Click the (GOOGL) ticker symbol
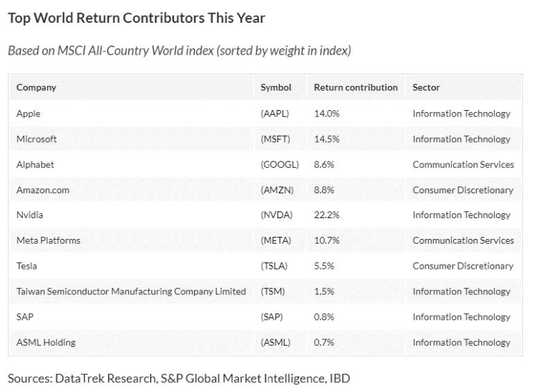Image resolution: width=539 pixels, height=392 pixels. coord(280,165)
